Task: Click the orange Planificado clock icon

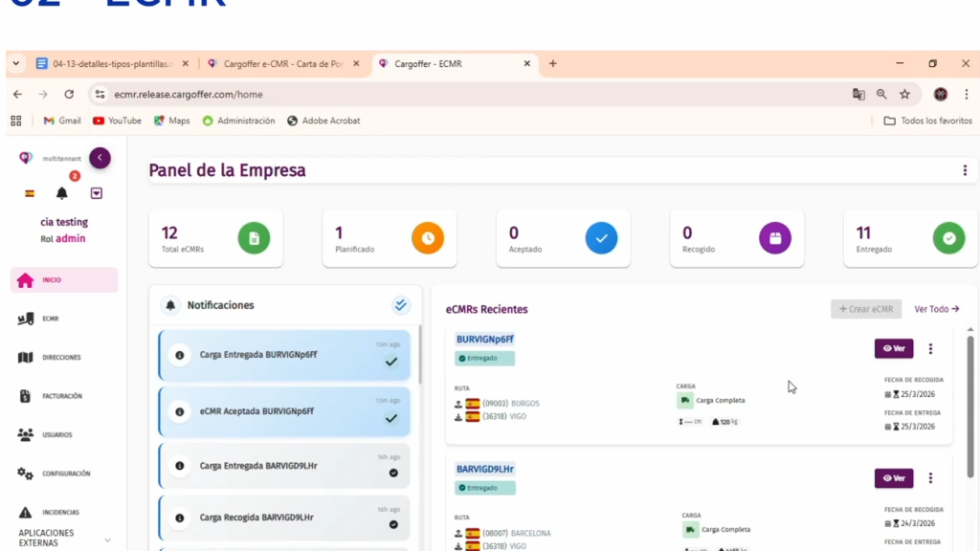Action: (x=428, y=238)
